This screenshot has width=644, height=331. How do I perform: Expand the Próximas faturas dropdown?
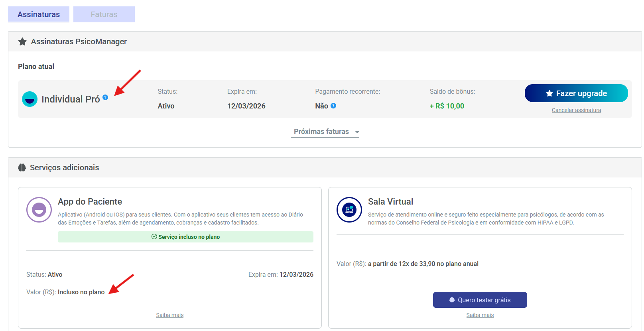click(325, 132)
